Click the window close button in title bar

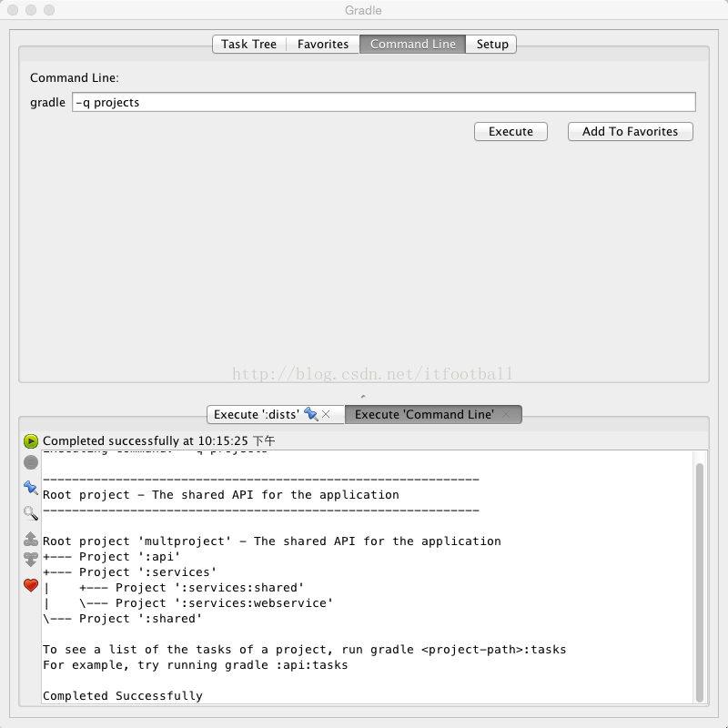point(13,10)
